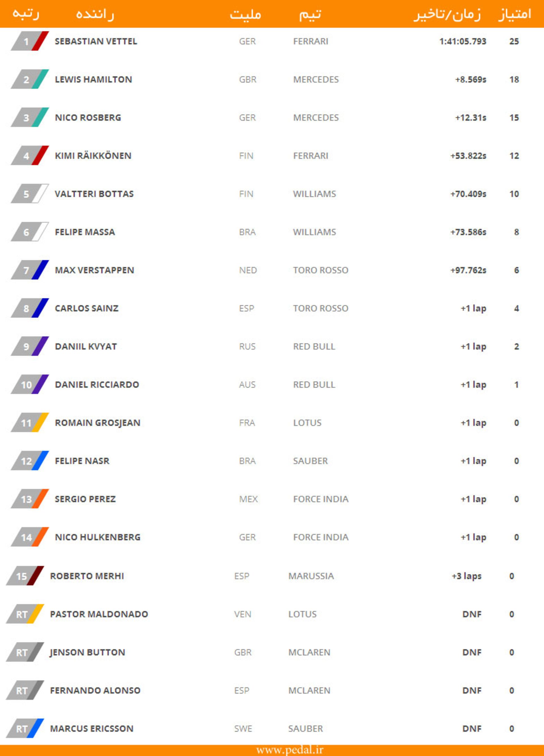Click driver name Sebastian Vettel
The image size is (544, 756).
96,41
